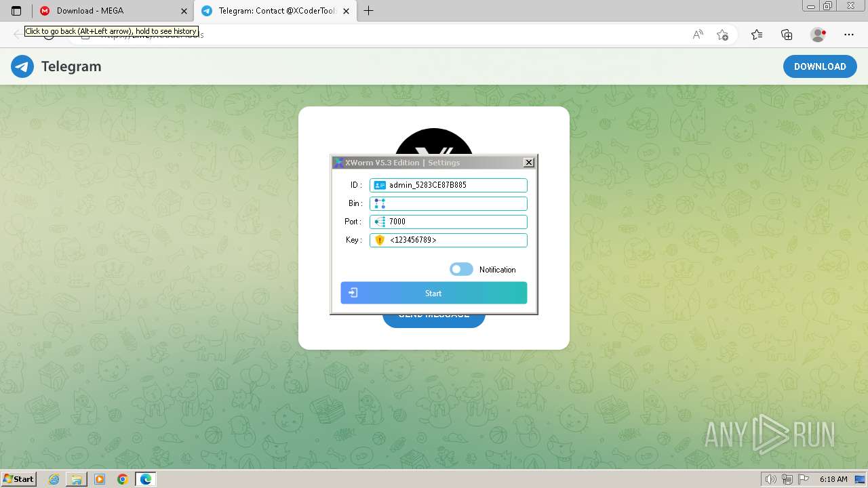Close the Download - MEGA tab
The width and height of the screenshot is (868, 488).
(x=184, y=11)
